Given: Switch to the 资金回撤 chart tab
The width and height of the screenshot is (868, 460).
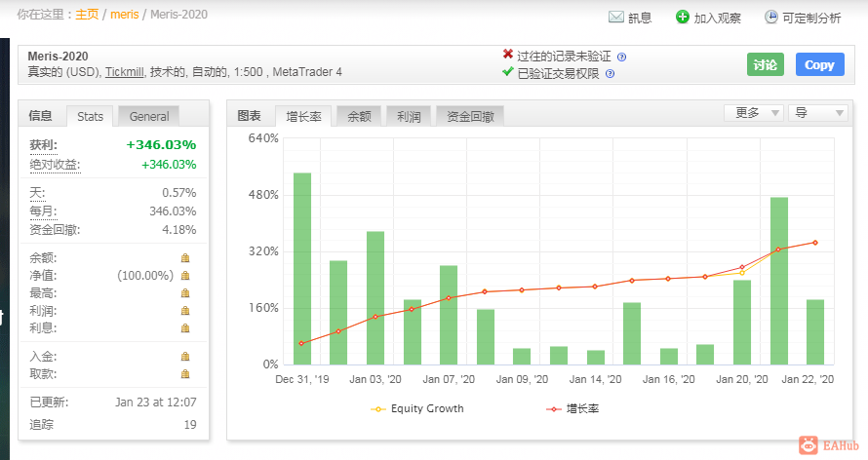Looking at the screenshot, I should 469,116.
